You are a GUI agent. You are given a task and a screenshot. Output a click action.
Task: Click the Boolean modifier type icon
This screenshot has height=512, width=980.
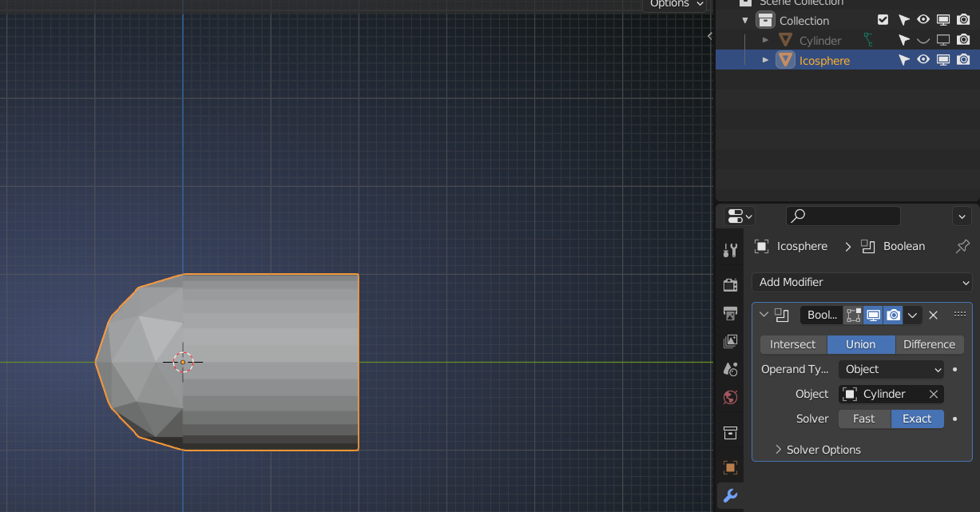[783, 315]
